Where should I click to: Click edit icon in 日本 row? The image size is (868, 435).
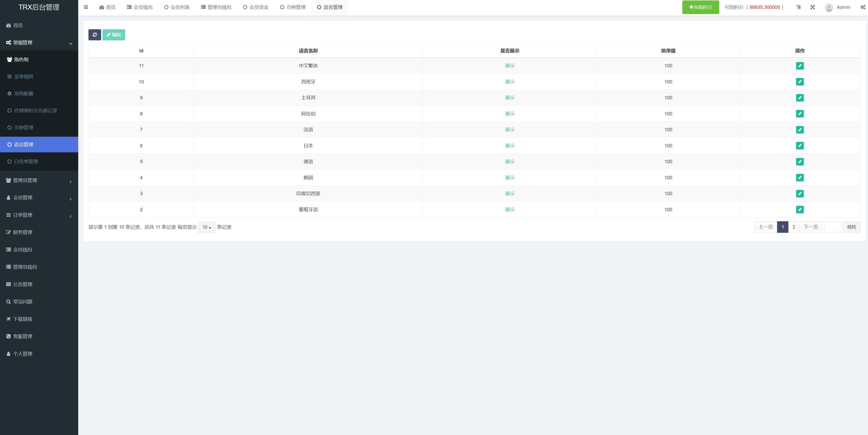pos(800,146)
